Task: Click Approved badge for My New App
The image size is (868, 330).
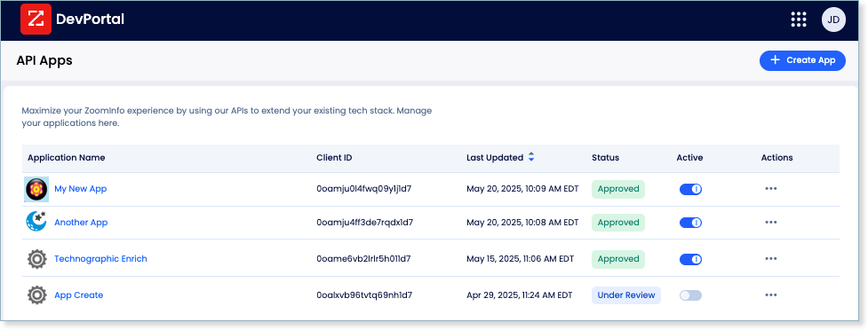Action: 618,189
